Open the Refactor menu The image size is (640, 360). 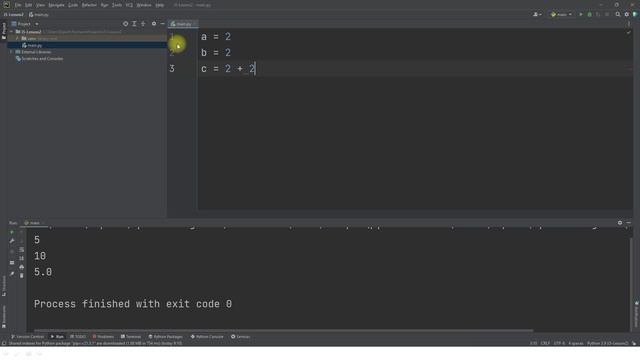[89, 5]
